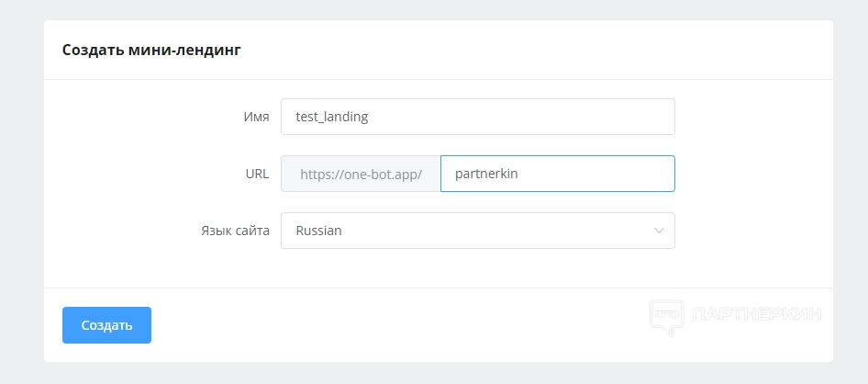The height and width of the screenshot is (384, 868).
Task: Click the Имя field label
Action: point(256,117)
